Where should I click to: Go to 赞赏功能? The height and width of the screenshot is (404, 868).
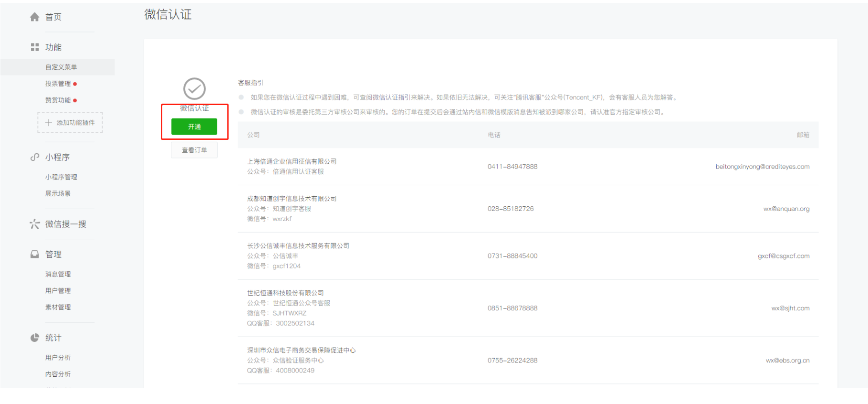[58, 100]
